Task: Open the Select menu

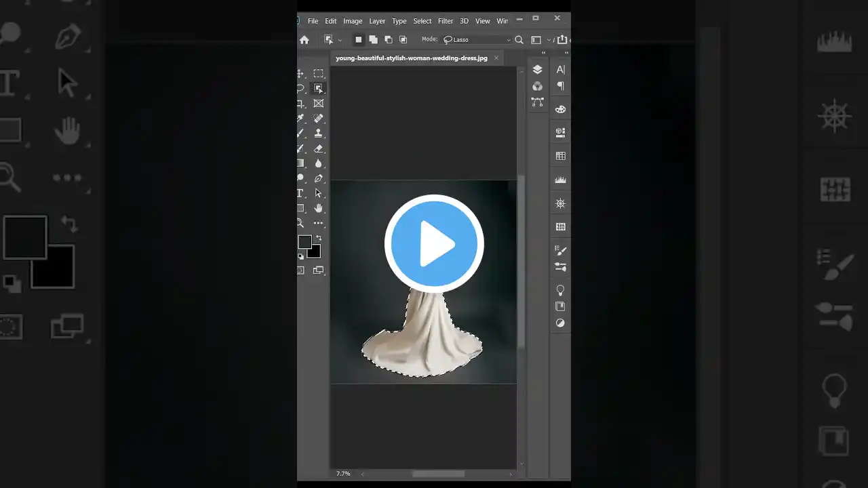Action: (x=422, y=20)
